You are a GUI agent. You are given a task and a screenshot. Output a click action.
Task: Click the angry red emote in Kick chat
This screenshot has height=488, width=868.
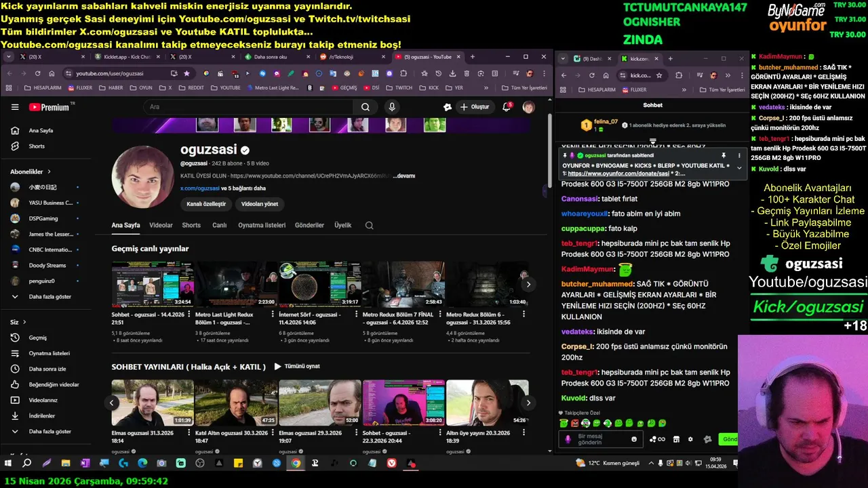pos(574,423)
